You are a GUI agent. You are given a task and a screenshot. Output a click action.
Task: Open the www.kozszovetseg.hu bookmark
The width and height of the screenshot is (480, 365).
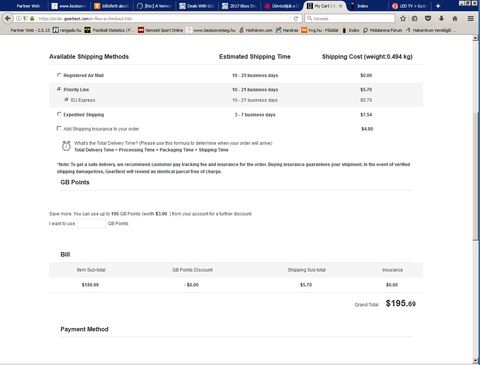tap(211, 30)
